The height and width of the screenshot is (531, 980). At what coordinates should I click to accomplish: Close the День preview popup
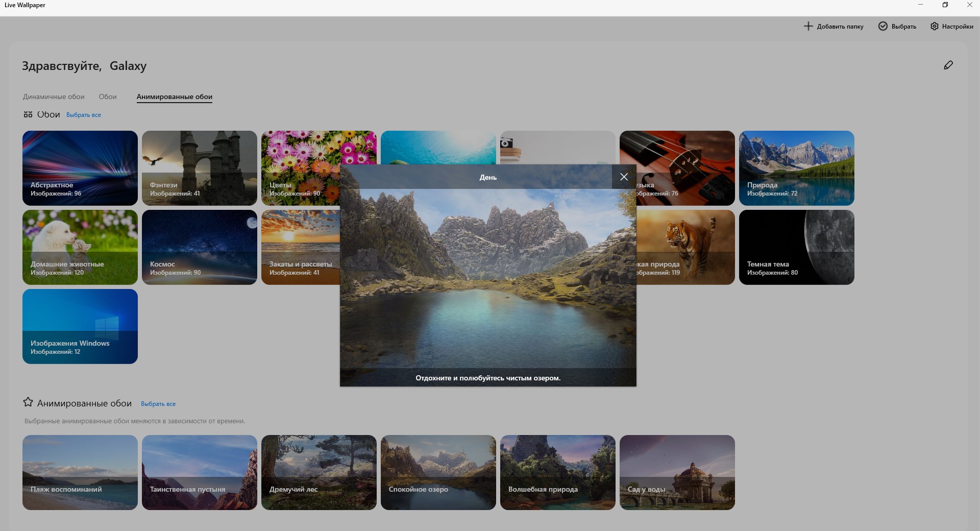624,177
